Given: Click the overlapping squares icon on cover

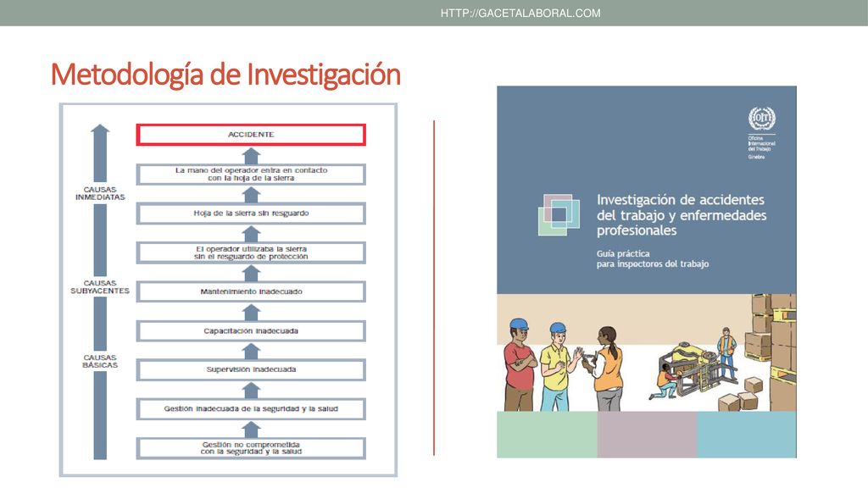Looking at the screenshot, I should (x=559, y=214).
